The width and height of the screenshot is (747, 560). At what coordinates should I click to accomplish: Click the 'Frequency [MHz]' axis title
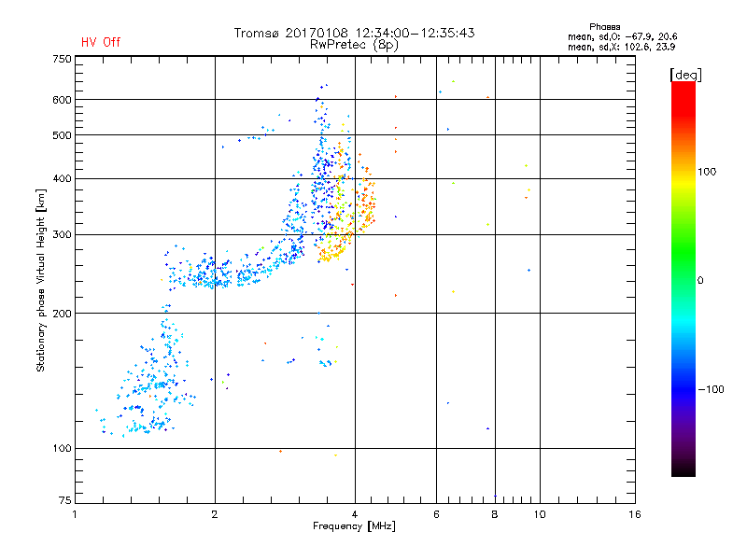click(x=354, y=526)
